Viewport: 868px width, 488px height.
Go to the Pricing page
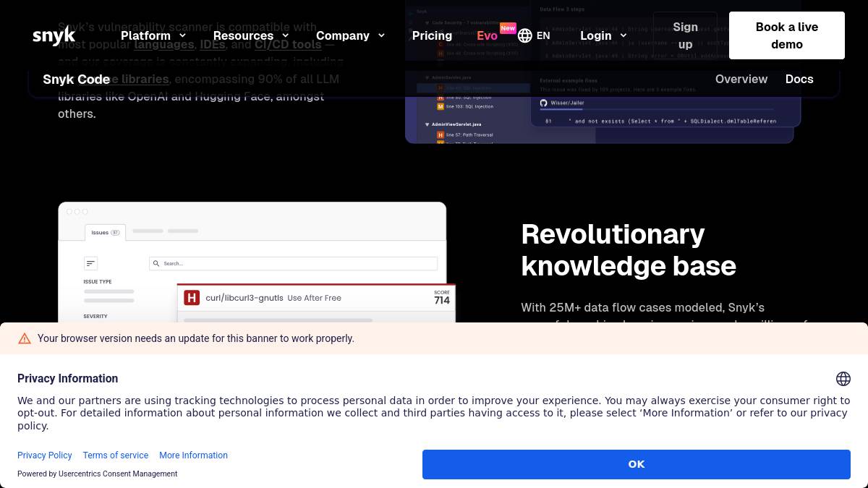[432, 35]
